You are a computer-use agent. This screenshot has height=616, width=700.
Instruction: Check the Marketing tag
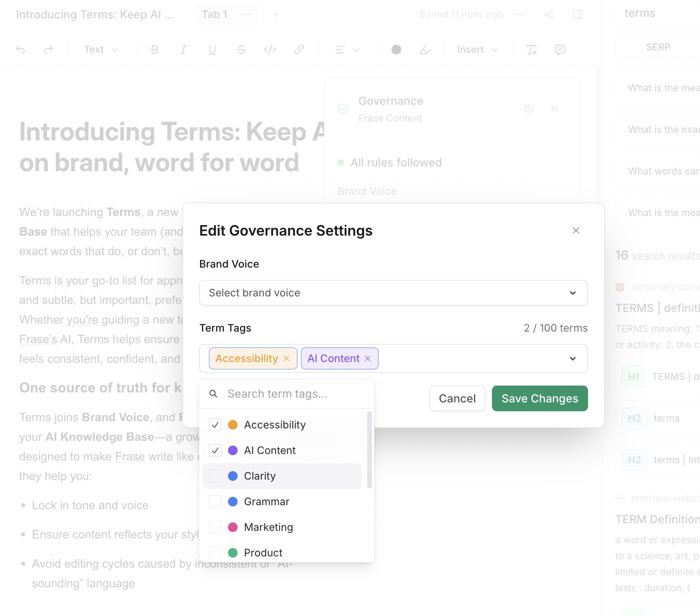pyautogui.click(x=215, y=527)
